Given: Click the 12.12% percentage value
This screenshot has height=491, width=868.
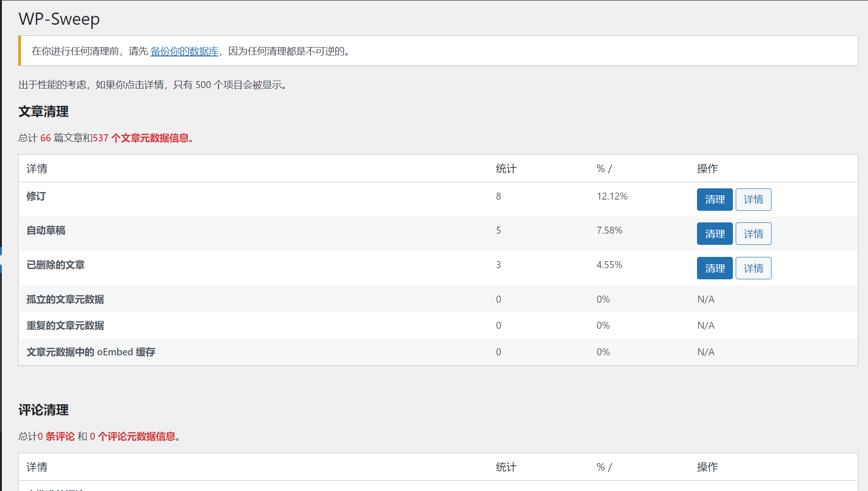Looking at the screenshot, I should [x=612, y=196].
